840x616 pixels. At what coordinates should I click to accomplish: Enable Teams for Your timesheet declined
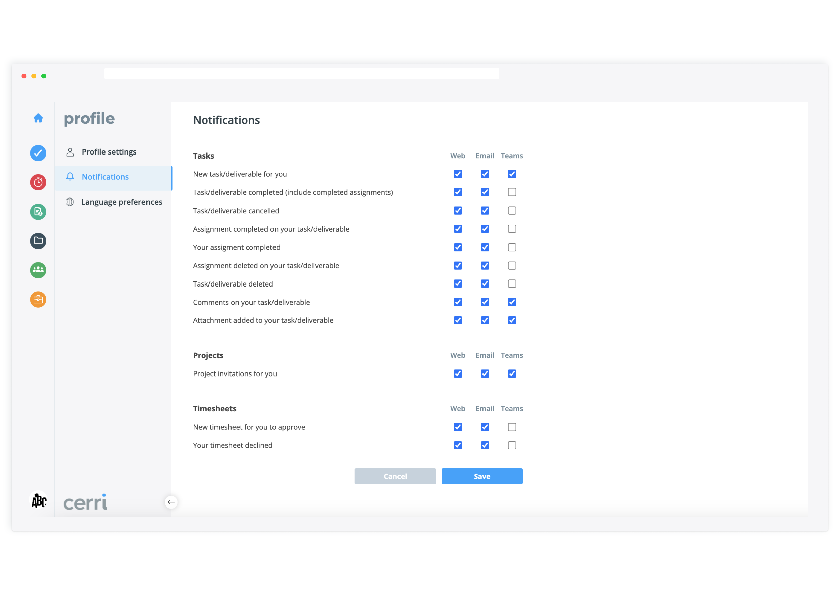(x=512, y=445)
